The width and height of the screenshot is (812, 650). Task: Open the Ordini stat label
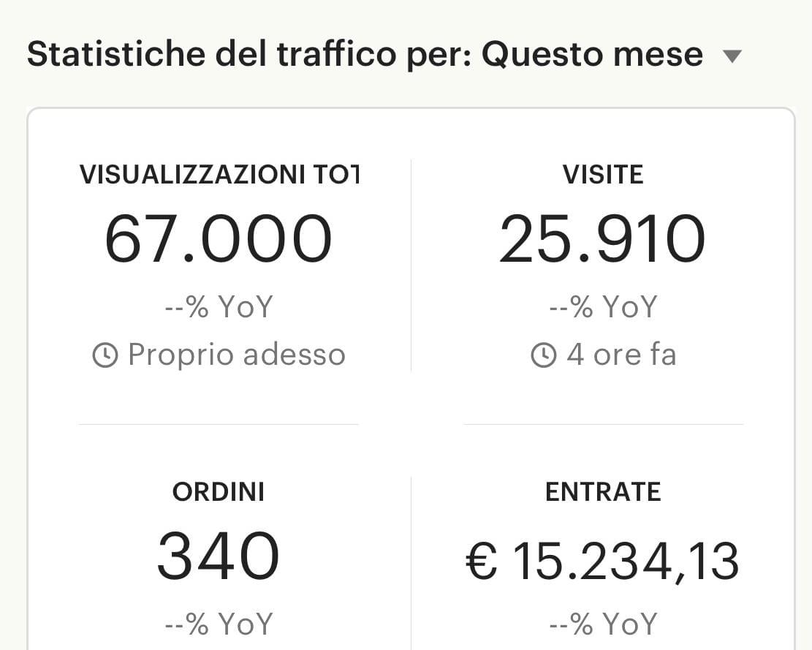[219, 491]
